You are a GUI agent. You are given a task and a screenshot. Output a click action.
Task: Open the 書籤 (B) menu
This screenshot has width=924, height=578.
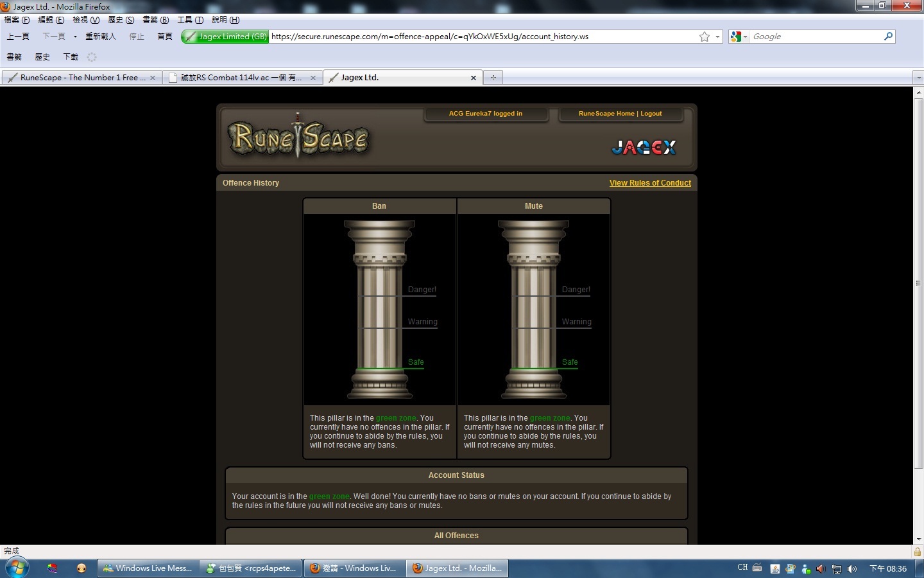[156, 20]
